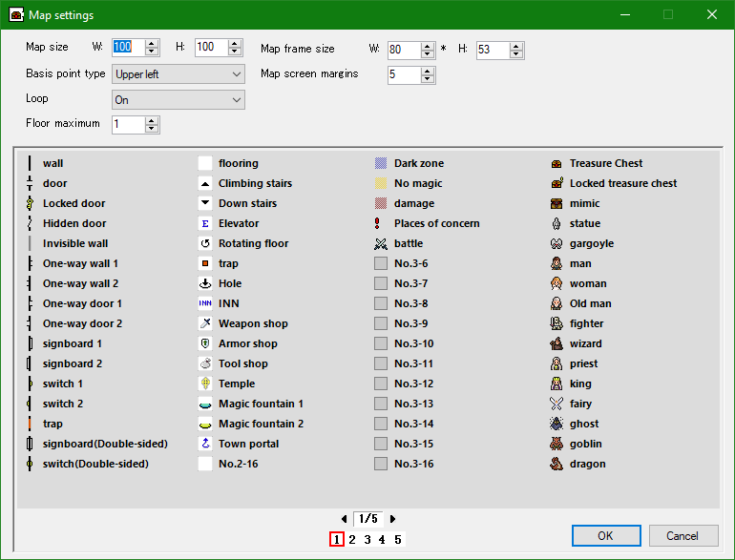Go to next page arrow
The image size is (735, 560).
pos(392,519)
